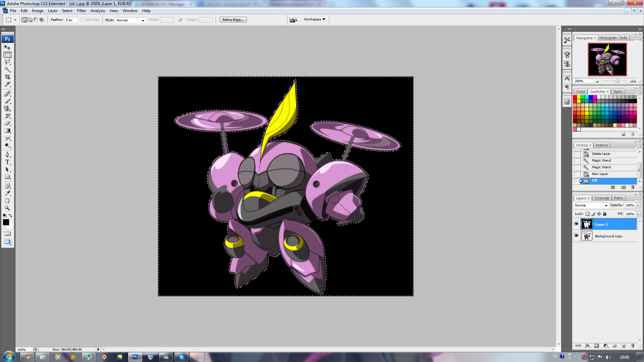Pick the red swatch in Swatches

[x=575, y=97]
